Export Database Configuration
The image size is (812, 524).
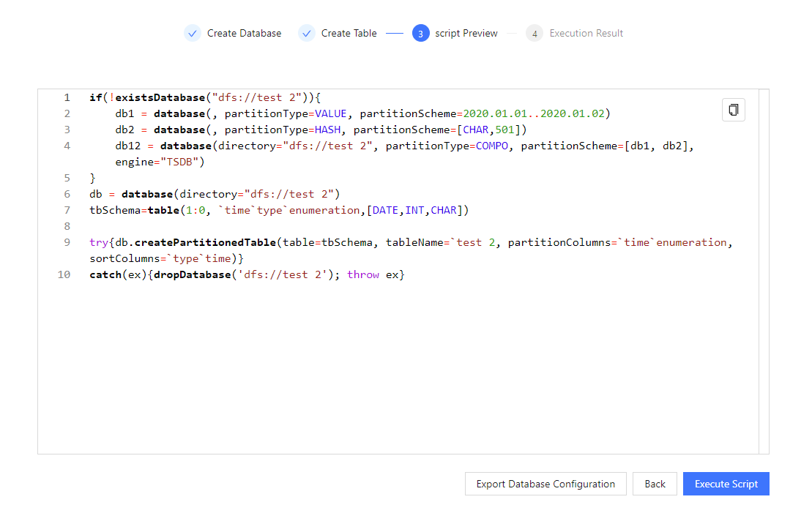pos(545,484)
